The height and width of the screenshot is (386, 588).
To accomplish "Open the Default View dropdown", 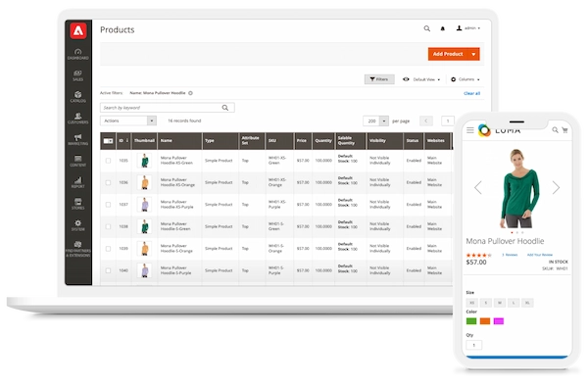I will [x=421, y=79].
